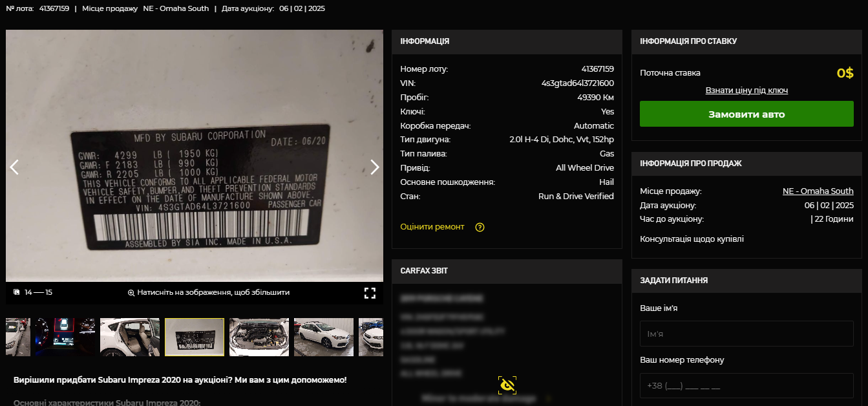The height and width of the screenshot is (406, 868).
Task: Click the Run & Drive Verified status
Action: coord(576,197)
